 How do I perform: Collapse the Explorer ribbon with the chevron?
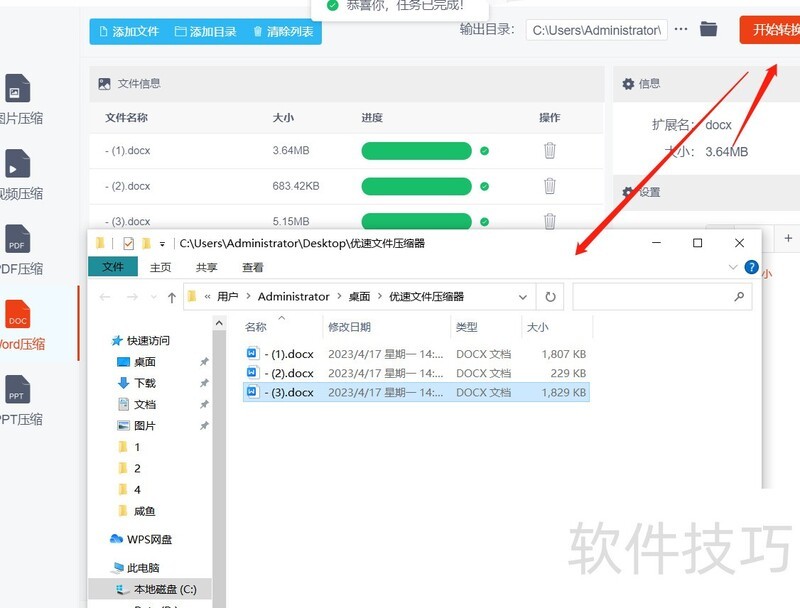pyautogui.click(x=732, y=267)
